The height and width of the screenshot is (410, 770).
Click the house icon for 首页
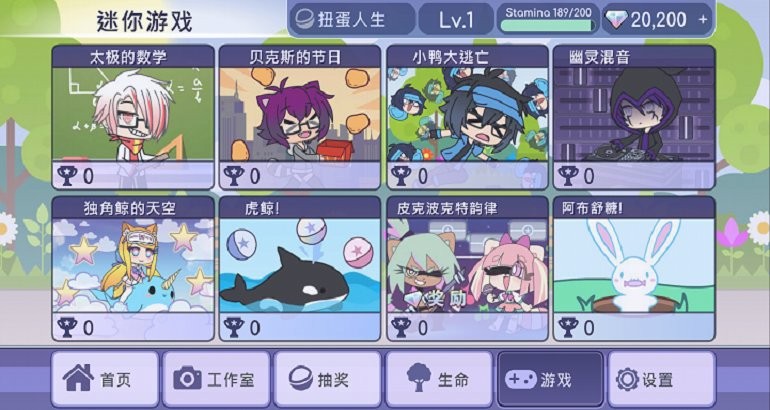click(78, 378)
